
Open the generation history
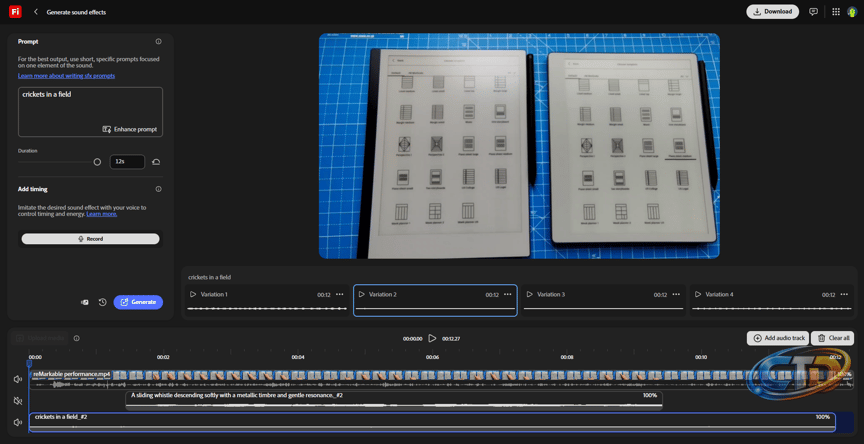click(x=102, y=302)
